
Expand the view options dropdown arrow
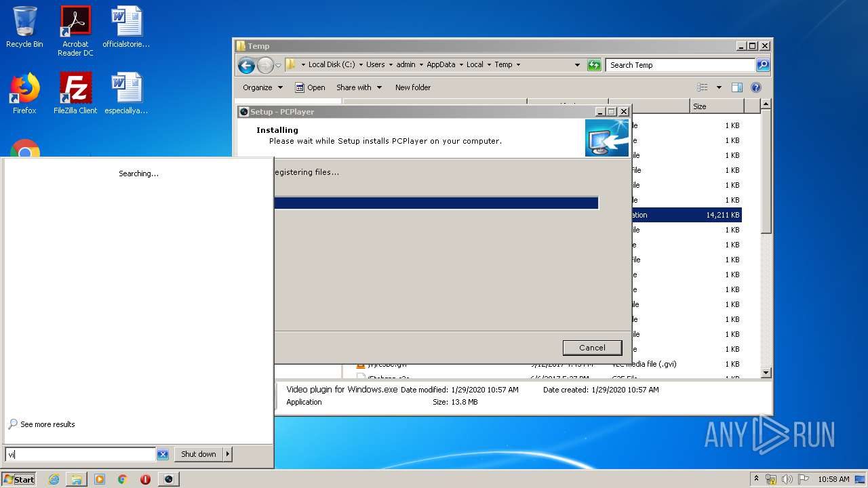pyautogui.click(x=719, y=87)
